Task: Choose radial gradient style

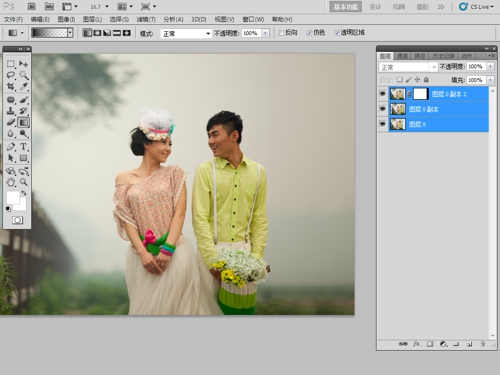Action: coord(97,33)
